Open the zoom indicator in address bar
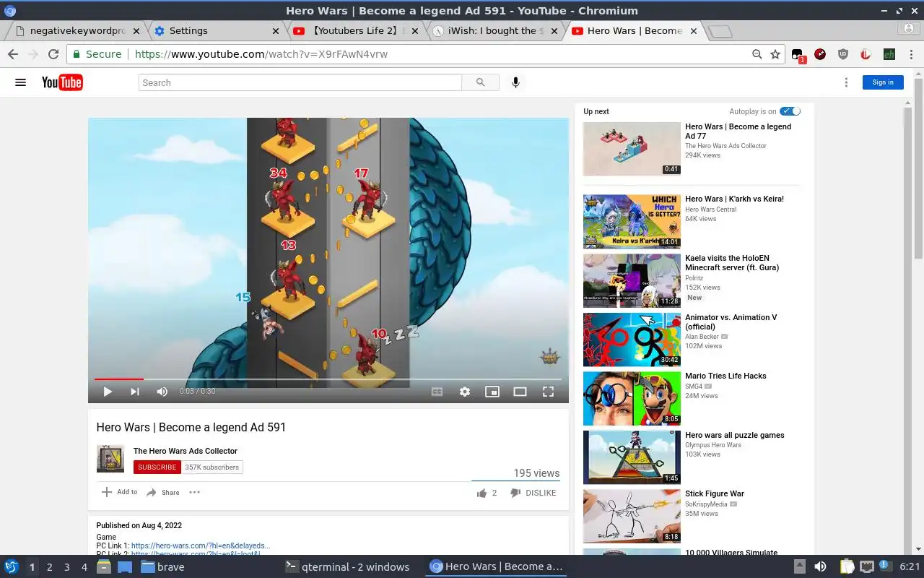This screenshot has width=924, height=578. point(757,54)
